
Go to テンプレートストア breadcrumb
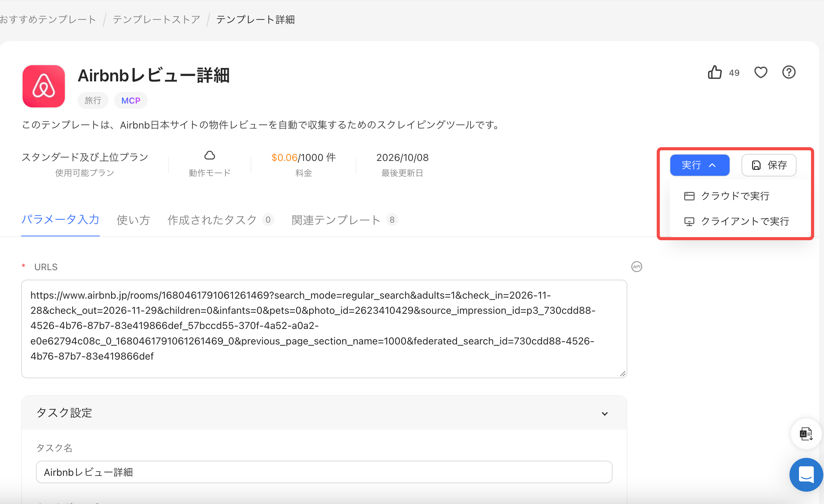click(156, 19)
